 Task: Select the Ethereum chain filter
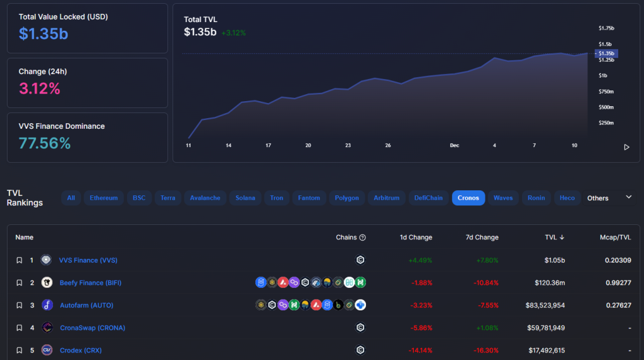[x=104, y=198]
